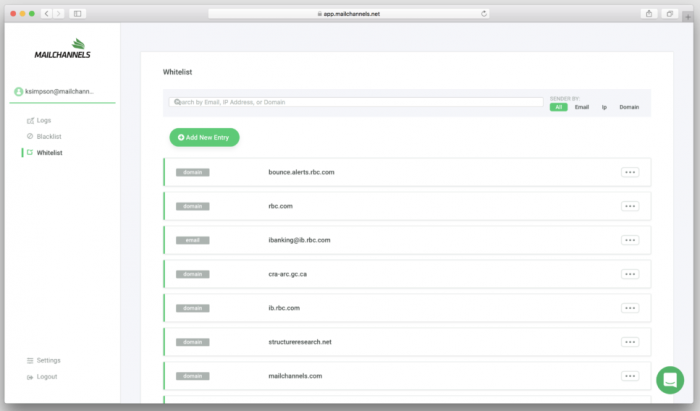This screenshot has height=411, width=700.
Task: Click the Blacklist ban icon
Action: pyautogui.click(x=30, y=136)
